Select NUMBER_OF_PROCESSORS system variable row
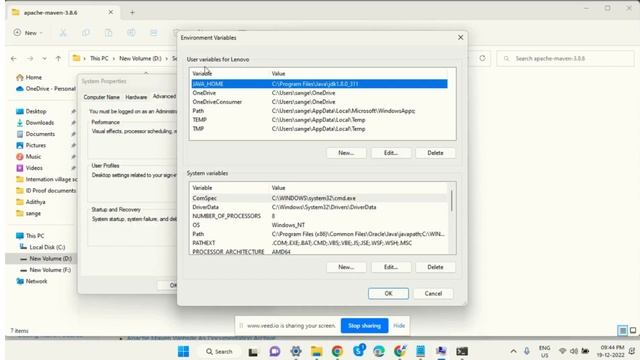The height and width of the screenshot is (360, 640). [319, 216]
